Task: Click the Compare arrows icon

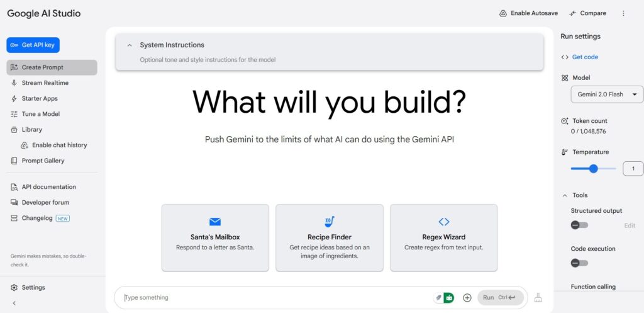Action: point(572,14)
